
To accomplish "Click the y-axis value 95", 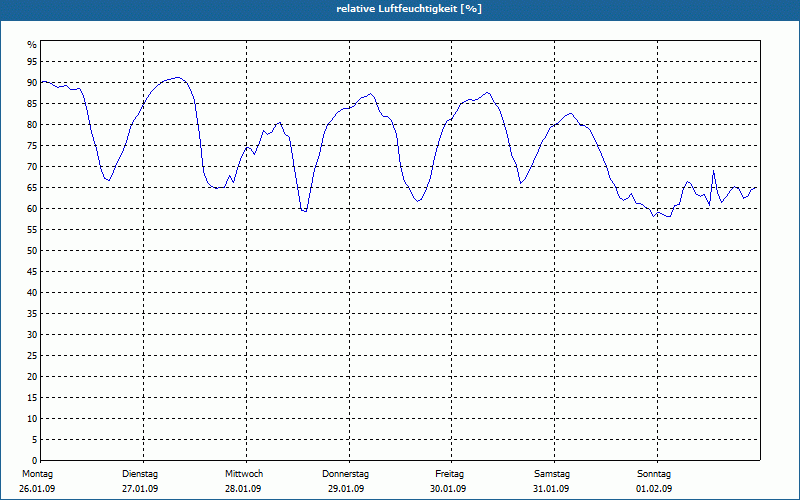I will point(32,62).
